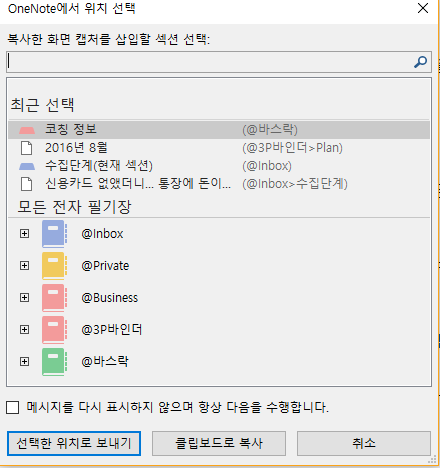Click the blue @Inbox notebook icon
Image resolution: width=440 pixels, height=468 pixels.
[x=54, y=234]
